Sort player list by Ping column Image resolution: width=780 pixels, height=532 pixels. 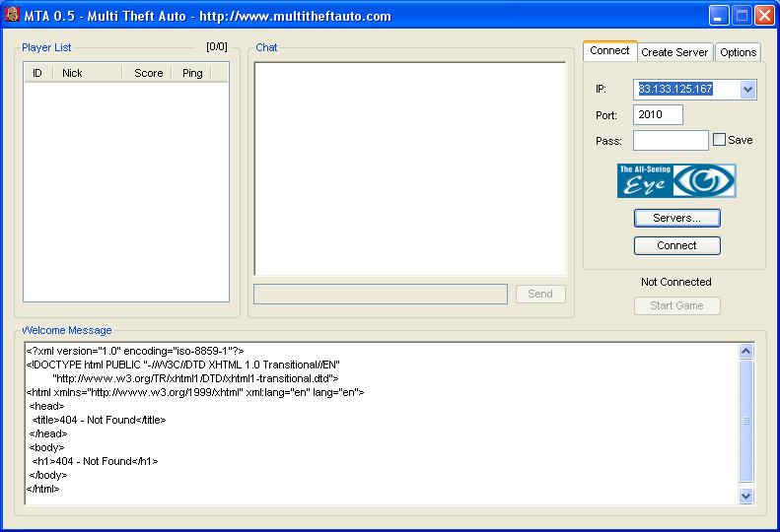192,73
